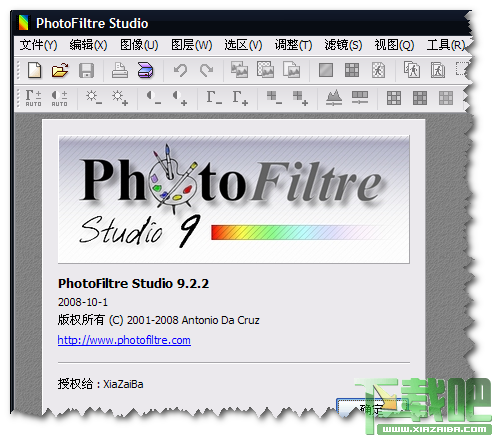
Task: Click the Scanner import icon
Action: (145, 70)
